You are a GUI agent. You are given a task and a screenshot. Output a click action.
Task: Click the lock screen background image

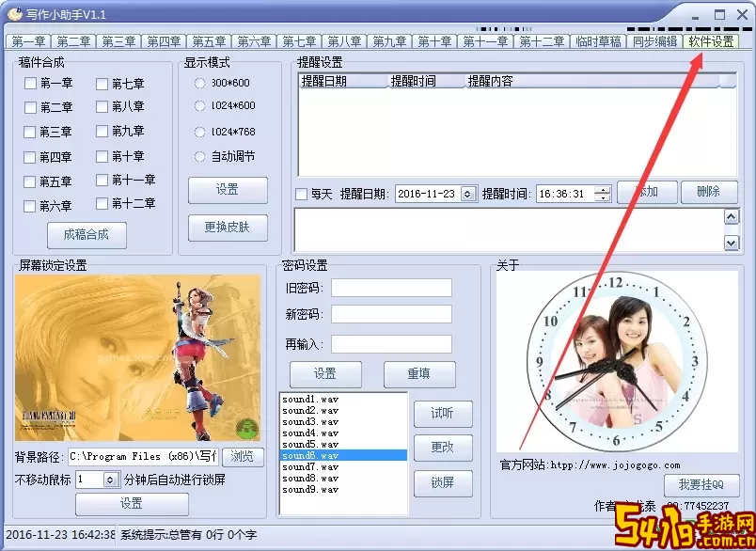pyautogui.click(x=138, y=357)
